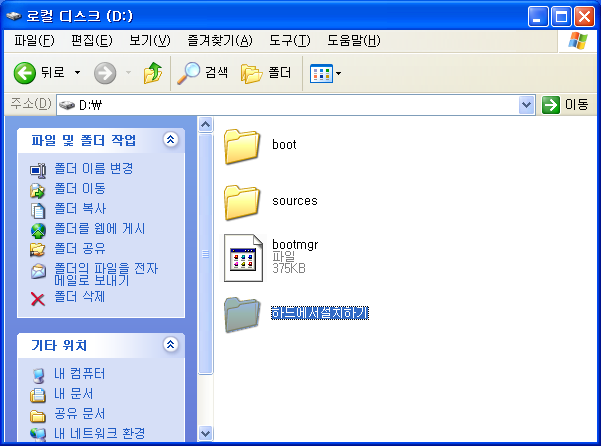The height and width of the screenshot is (446, 601).
Task: Open the 도구(T) menu
Action: (x=289, y=40)
